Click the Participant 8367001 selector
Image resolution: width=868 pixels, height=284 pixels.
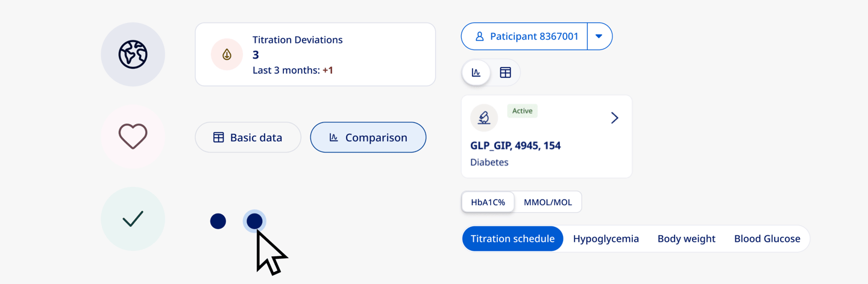coord(524,37)
